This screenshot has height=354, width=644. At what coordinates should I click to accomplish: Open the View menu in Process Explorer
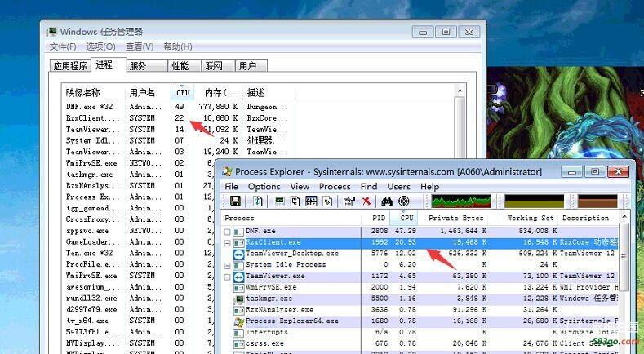[300, 187]
